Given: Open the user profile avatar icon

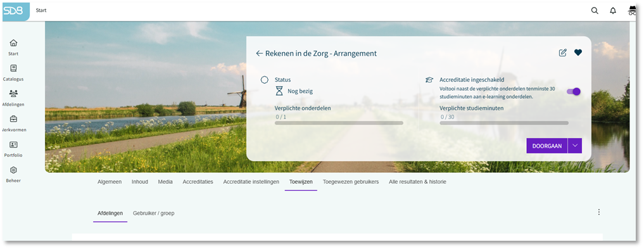Looking at the screenshot, I should pos(632,11).
